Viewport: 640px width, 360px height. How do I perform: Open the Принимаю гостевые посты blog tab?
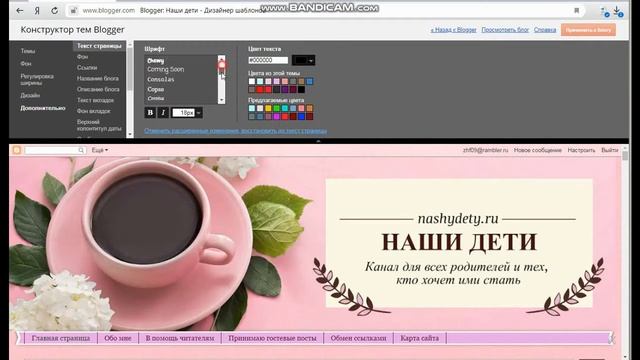pos(272,338)
